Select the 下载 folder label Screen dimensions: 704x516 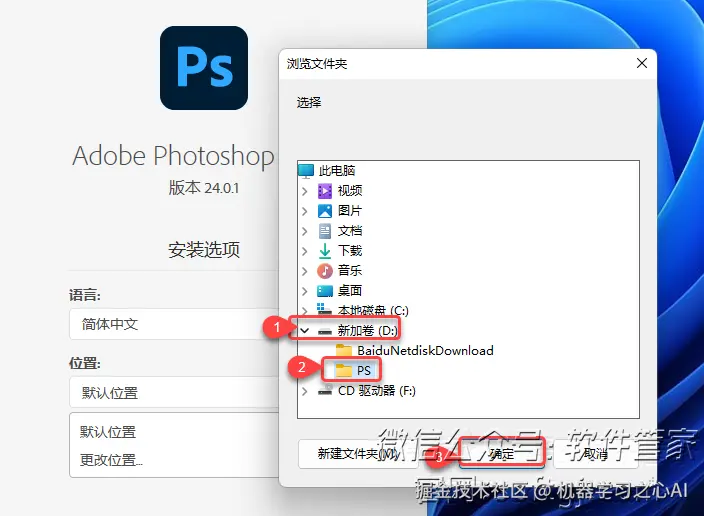click(350, 251)
